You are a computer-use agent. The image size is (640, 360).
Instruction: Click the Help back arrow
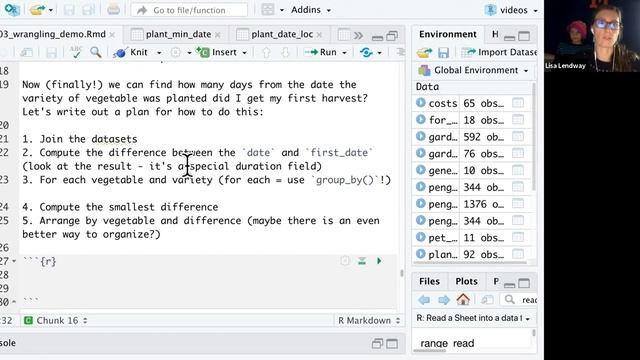point(424,300)
